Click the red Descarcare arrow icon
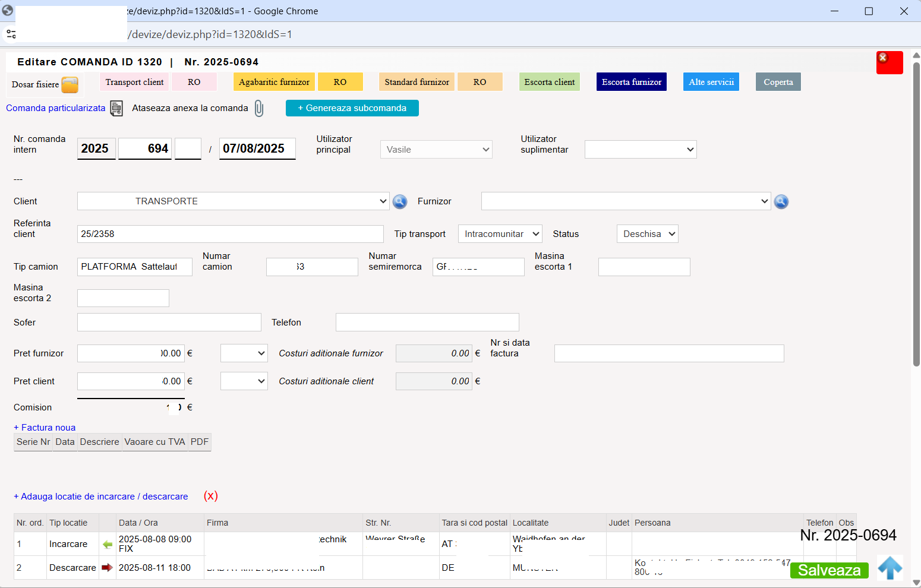Viewport: 921px width, 588px height. coord(108,568)
